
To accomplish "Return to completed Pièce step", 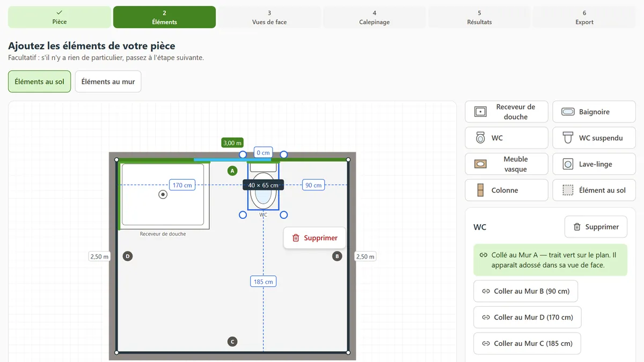I will 60,17.
